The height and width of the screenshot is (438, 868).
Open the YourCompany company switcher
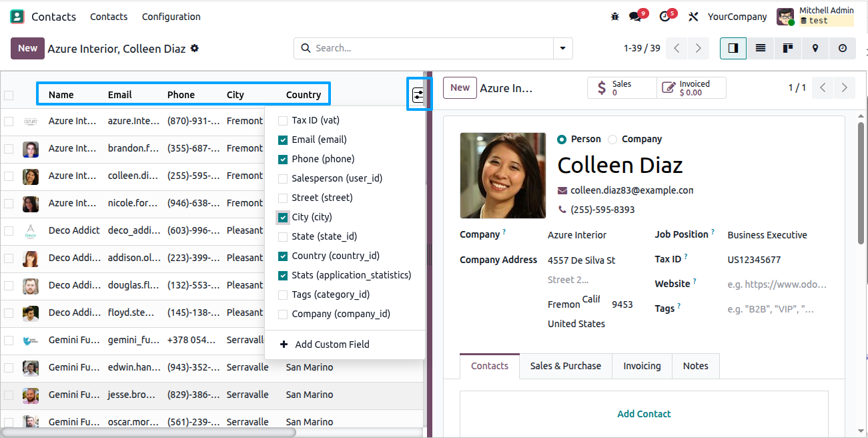(x=737, y=17)
